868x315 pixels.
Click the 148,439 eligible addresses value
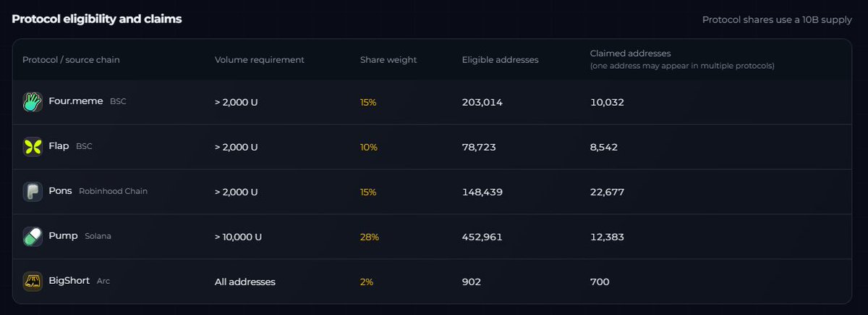coord(482,192)
